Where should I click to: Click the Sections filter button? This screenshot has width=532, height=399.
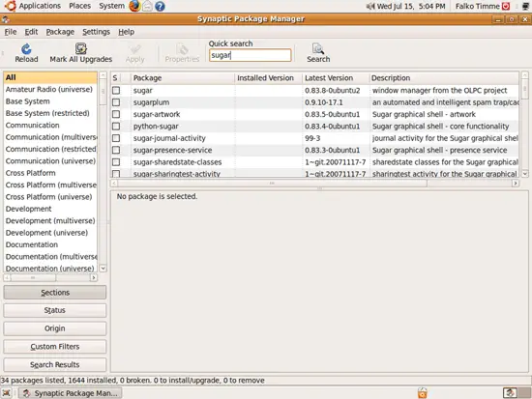pyautogui.click(x=54, y=292)
